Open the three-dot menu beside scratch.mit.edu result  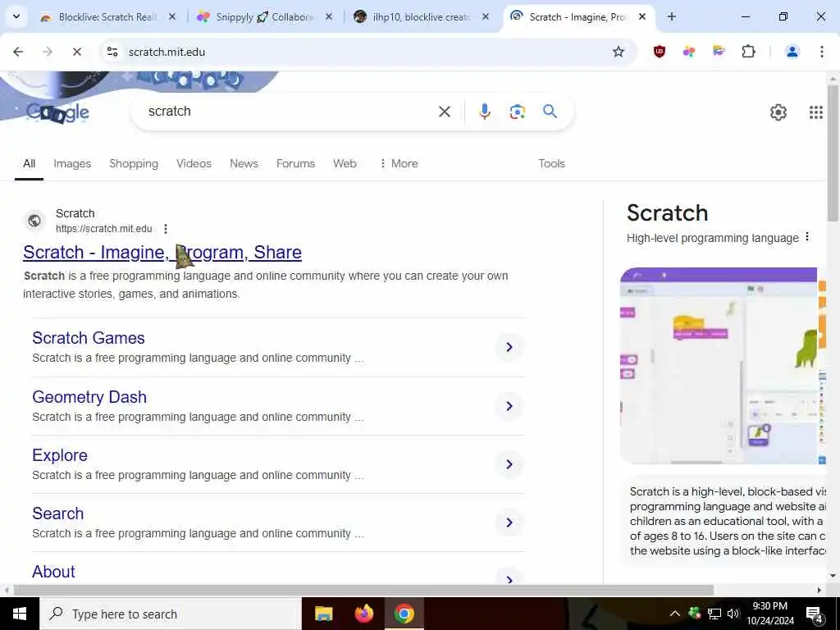[166, 229]
